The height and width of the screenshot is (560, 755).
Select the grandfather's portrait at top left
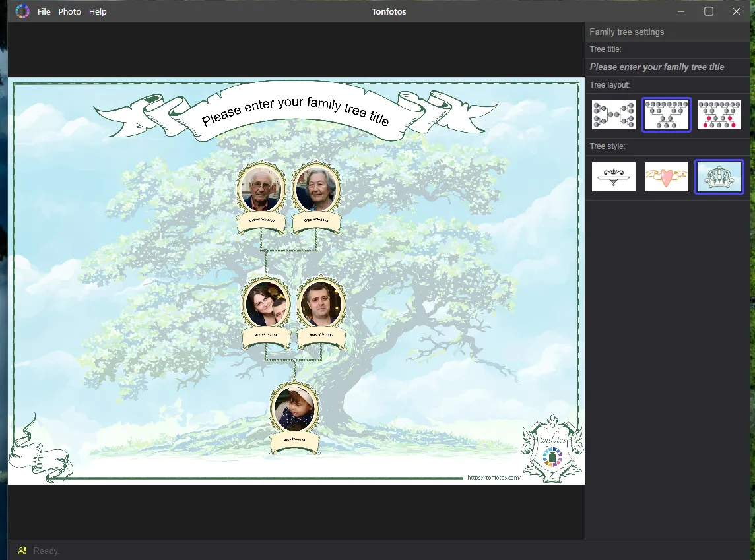coord(261,189)
